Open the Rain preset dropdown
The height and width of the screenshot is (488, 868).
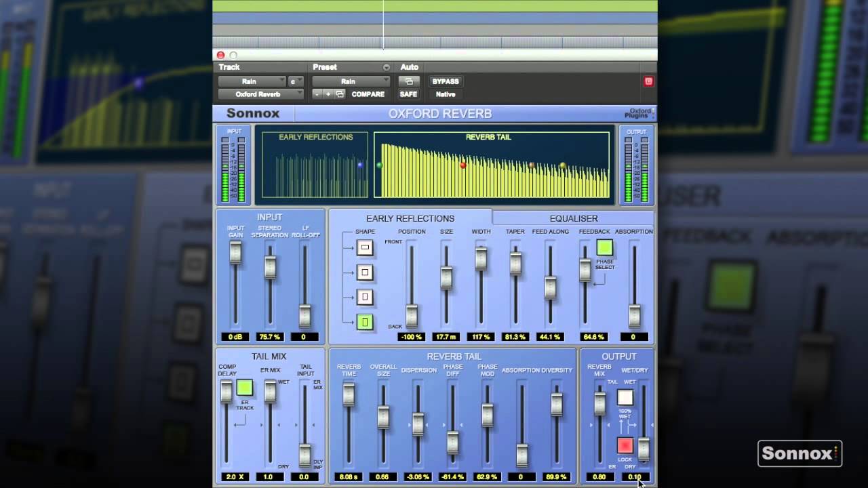(351, 81)
